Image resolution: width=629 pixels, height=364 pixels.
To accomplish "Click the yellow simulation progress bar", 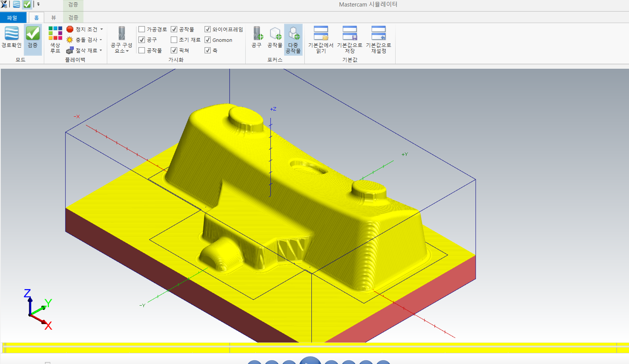I will 314,348.
